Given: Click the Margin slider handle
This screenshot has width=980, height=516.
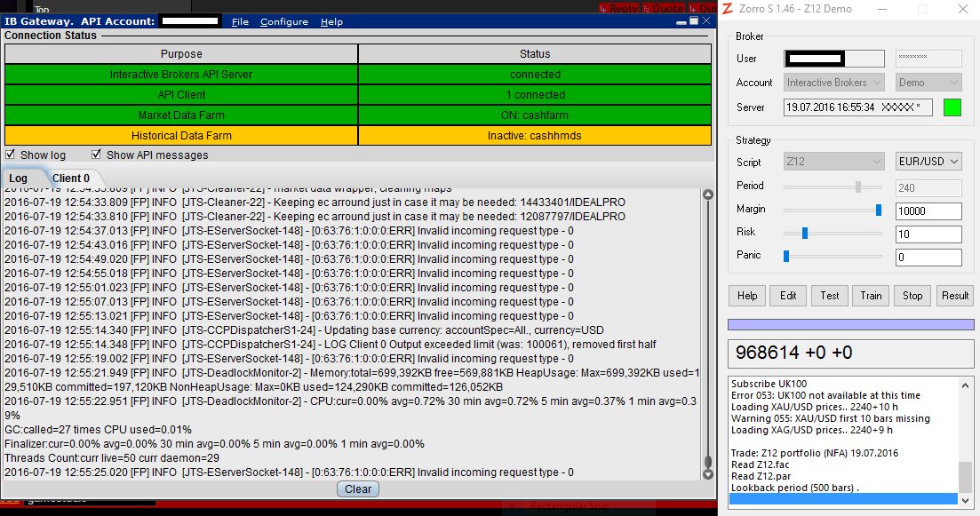Looking at the screenshot, I should click(x=878, y=210).
